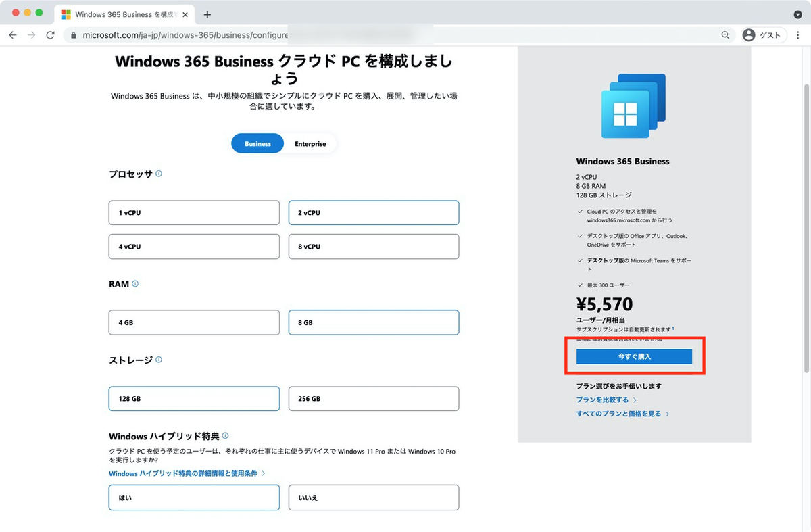
Task: Click the ¥5,570 price text
Action: [x=604, y=304]
